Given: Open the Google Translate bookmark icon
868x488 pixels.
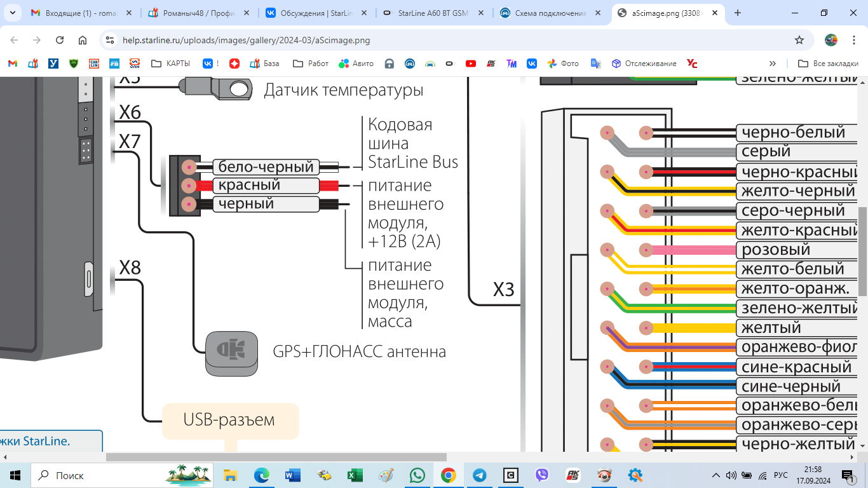Looking at the screenshot, I should pos(595,64).
